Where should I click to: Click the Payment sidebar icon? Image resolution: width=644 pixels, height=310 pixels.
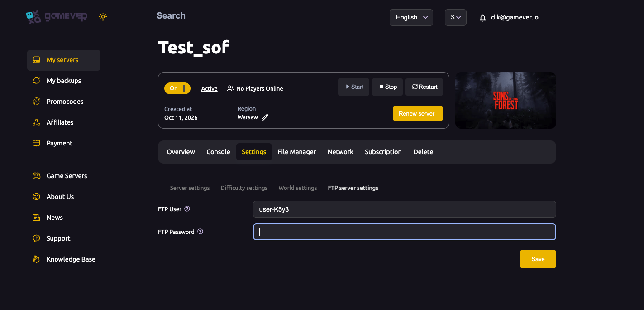pyautogui.click(x=37, y=143)
